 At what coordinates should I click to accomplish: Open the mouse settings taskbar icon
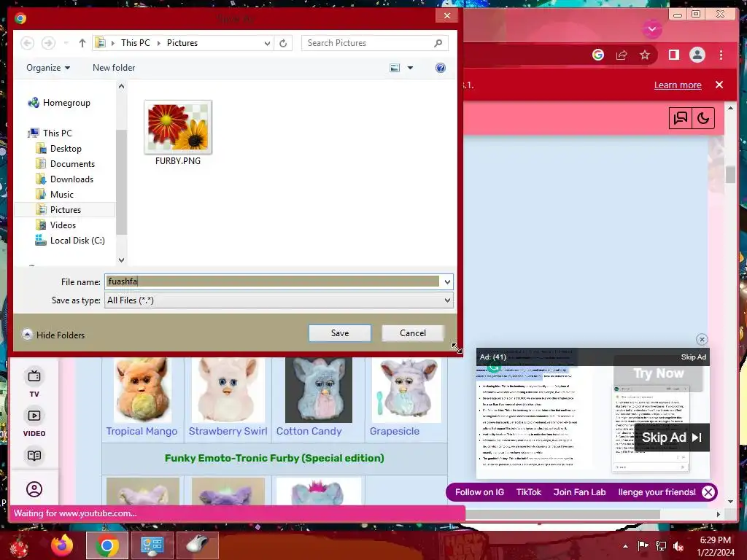[x=197, y=545]
